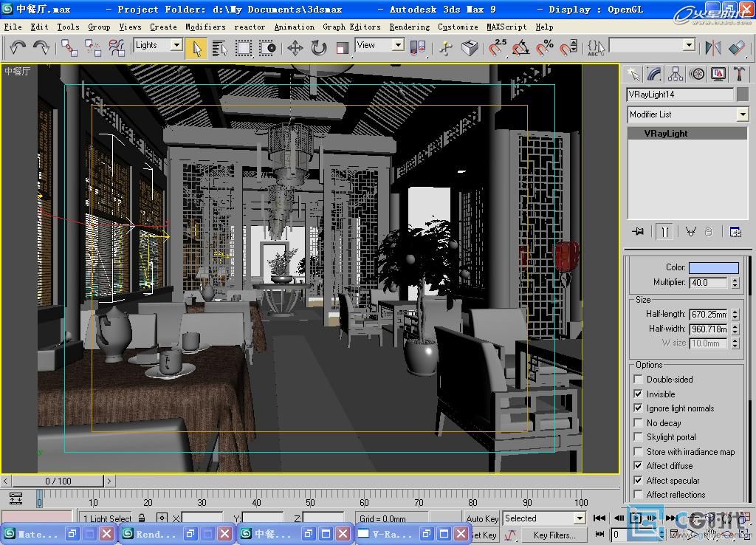Image resolution: width=756 pixels, height=545 pixels.
Task: Open Key Filters dialog
Action: [554, 535]
